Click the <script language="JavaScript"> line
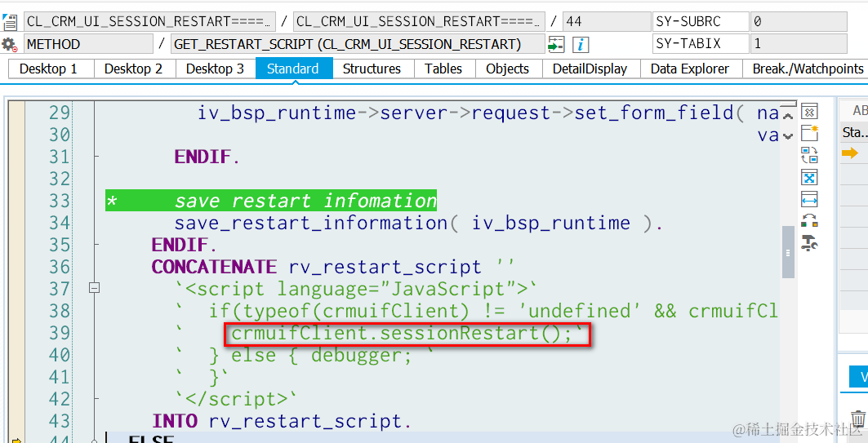The image size is (868, 443). point(357,289)
